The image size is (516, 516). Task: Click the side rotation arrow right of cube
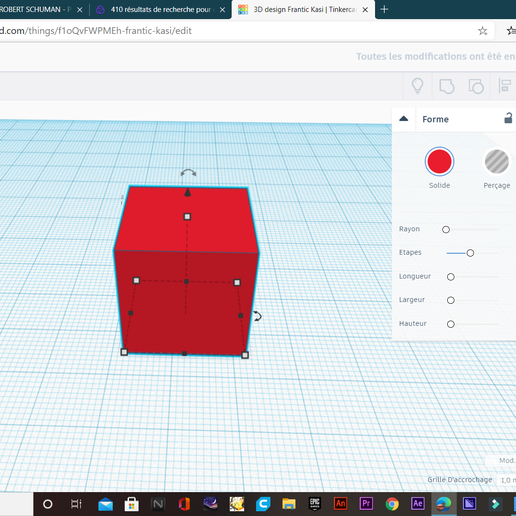(257, 316)
